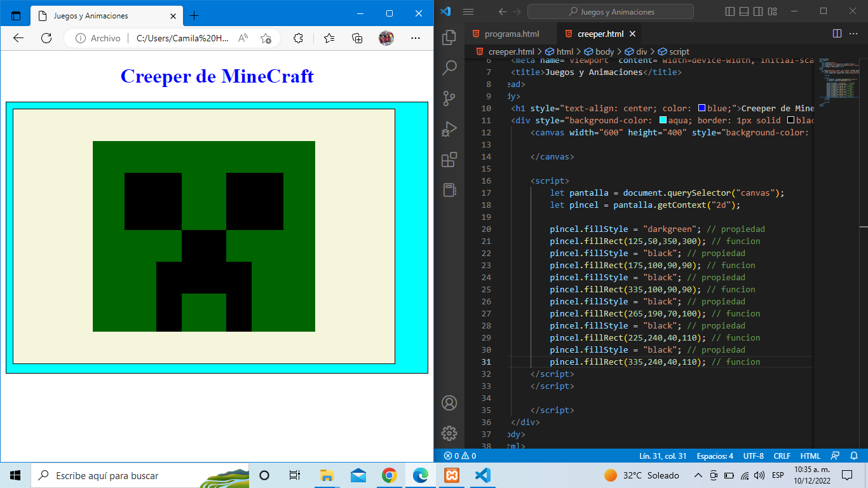The image size is (868, 488).
Task: Expand the script breadcrumb item
Action: pyautogui.click(x=674, y=51)
